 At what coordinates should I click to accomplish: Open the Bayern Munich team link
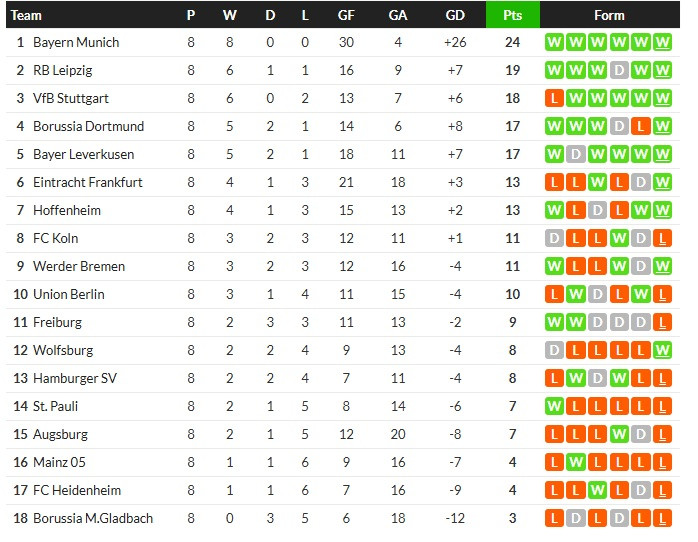click(76, 43)
